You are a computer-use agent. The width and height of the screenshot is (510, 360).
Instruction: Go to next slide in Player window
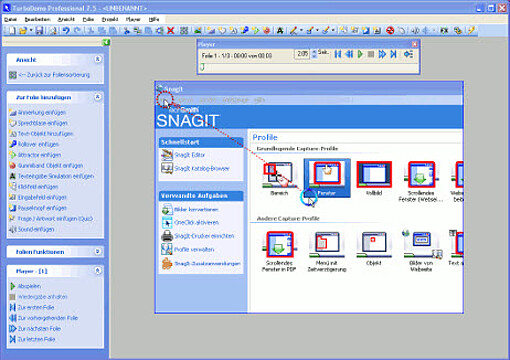[382, 54]
